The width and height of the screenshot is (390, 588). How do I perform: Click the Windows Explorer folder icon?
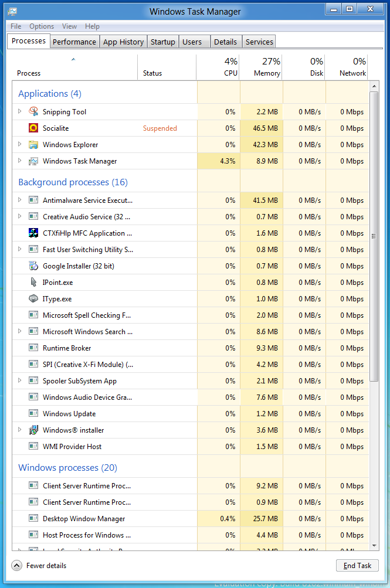[33, 144]
